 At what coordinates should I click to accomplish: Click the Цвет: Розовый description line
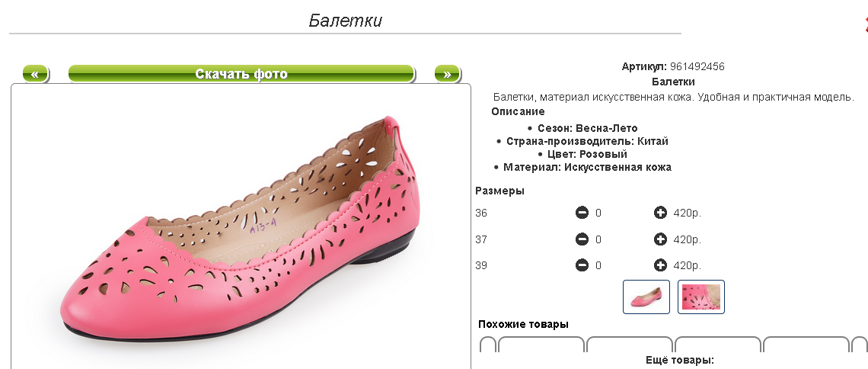[582, 154]
